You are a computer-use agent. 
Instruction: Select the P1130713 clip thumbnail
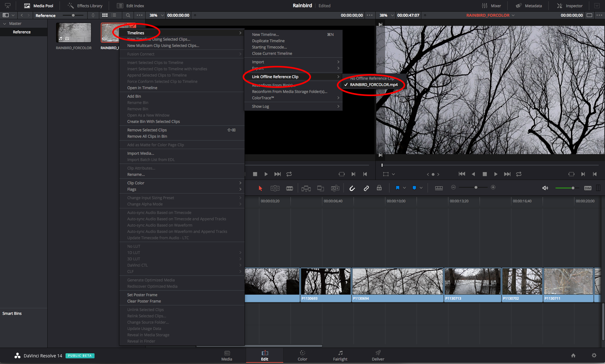pos(472,281)
